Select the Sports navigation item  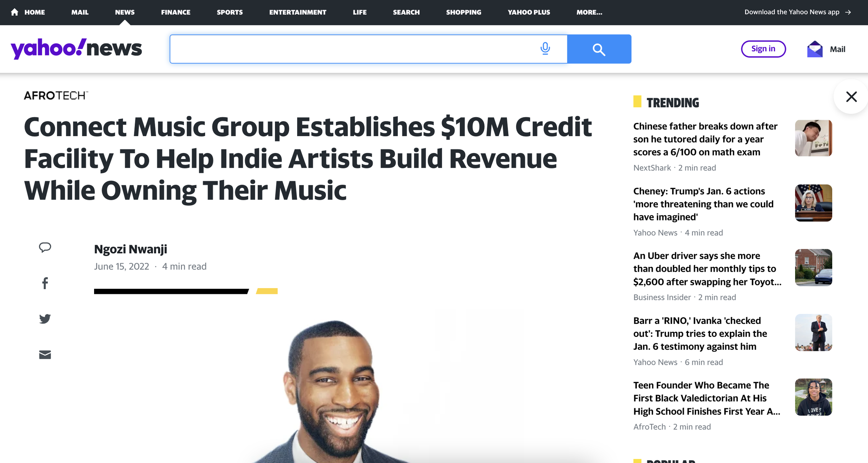[229, 12]
